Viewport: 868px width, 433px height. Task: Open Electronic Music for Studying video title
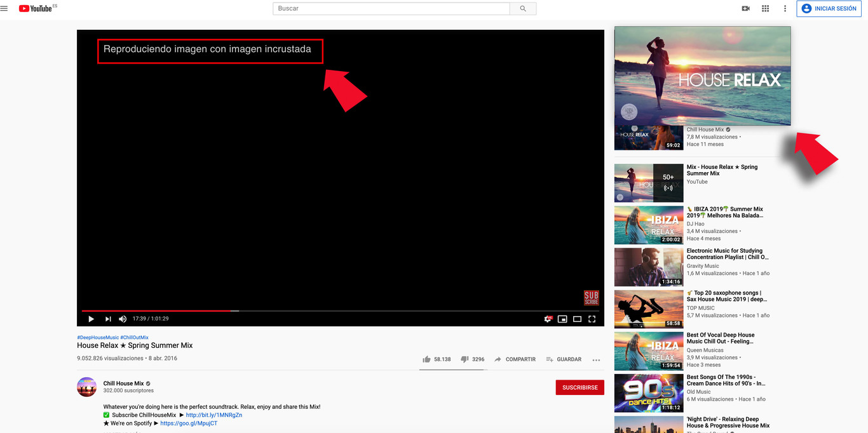point(728,254)
